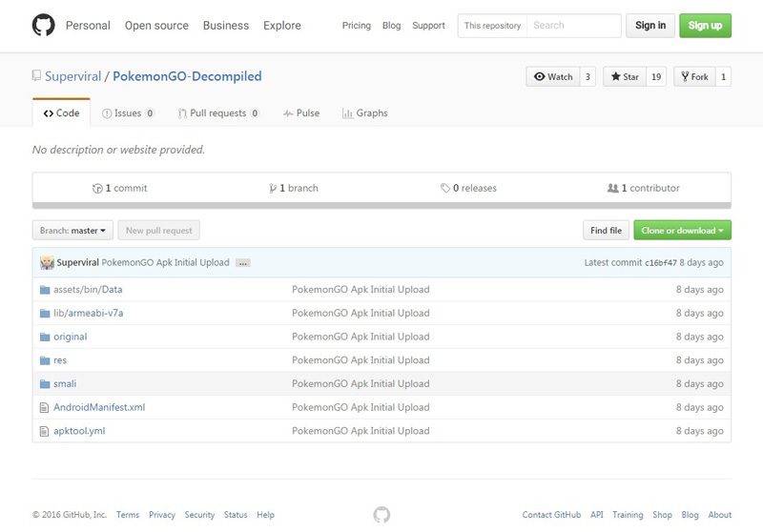The image size is (763, 532).
Task: Click commit message in the smali row
Action: coord(361,383)
